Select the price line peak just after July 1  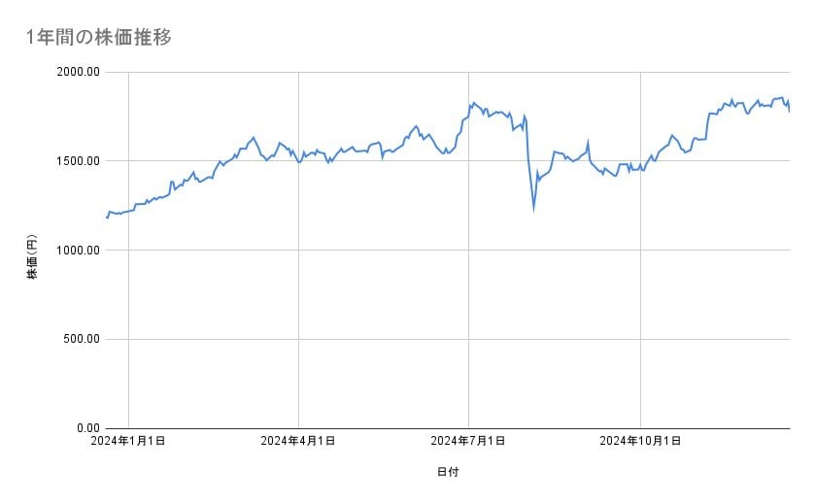click(472, 102)
